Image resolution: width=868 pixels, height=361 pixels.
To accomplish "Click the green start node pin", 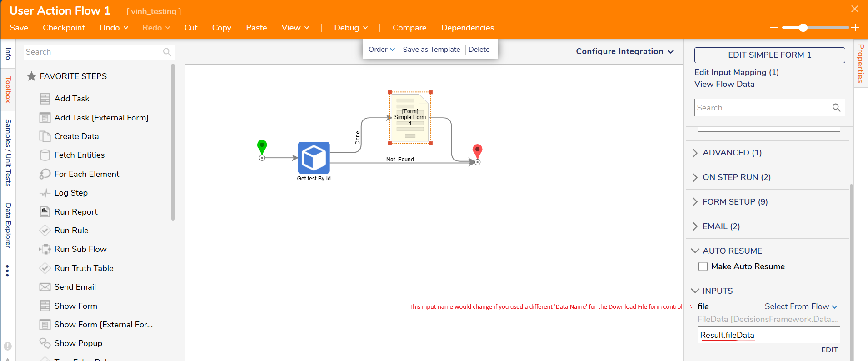I will click(262, 147).
